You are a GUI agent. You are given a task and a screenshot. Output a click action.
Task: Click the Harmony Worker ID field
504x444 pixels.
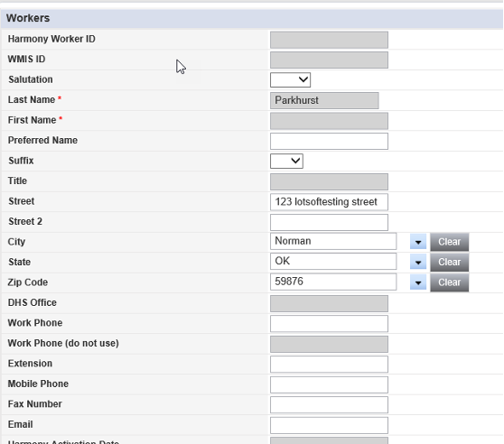point(329,40)
